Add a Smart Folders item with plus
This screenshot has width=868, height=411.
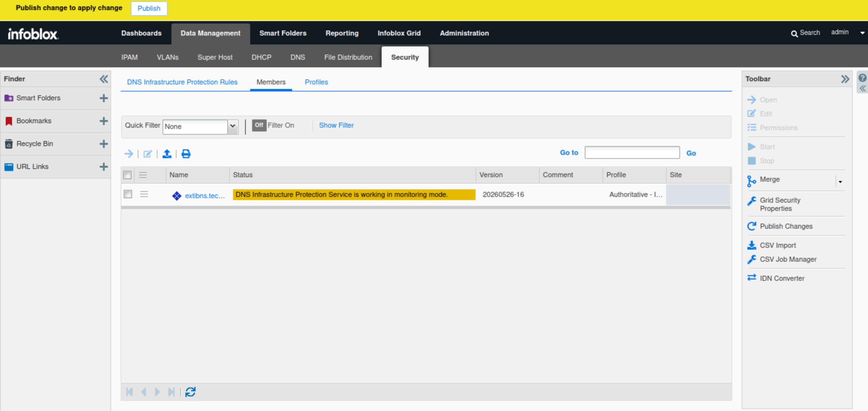(x=104, y=98)
